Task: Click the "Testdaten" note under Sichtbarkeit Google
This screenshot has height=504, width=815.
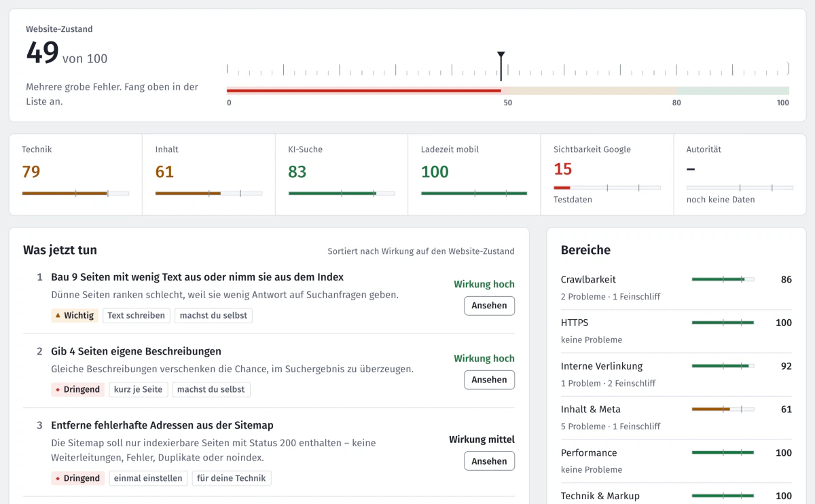Action: coord(573,200)
